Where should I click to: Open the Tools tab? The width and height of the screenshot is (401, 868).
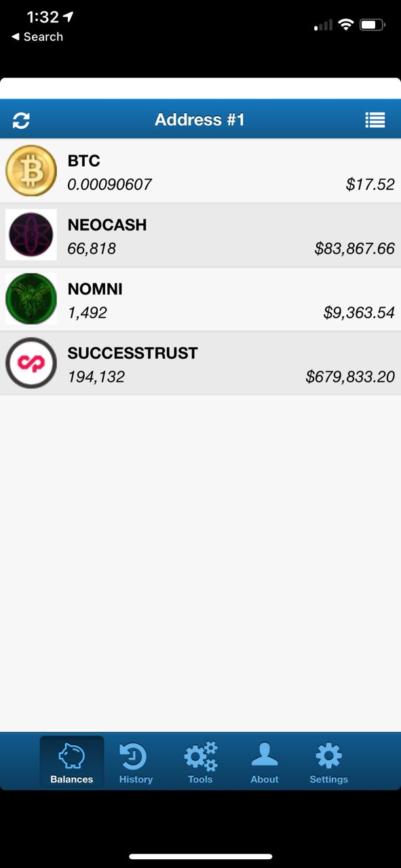coord(200,763)
